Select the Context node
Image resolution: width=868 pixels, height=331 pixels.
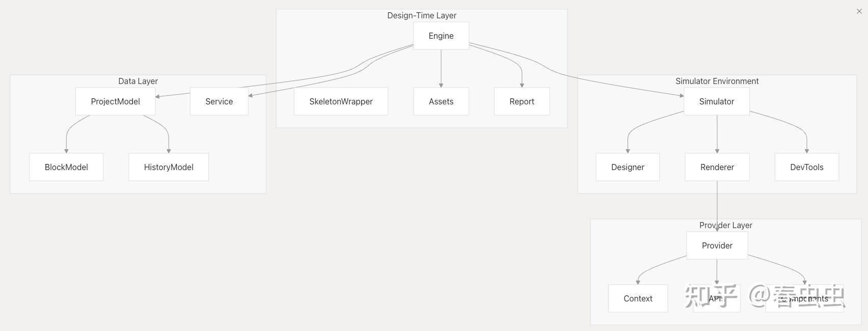click(638, 298)
